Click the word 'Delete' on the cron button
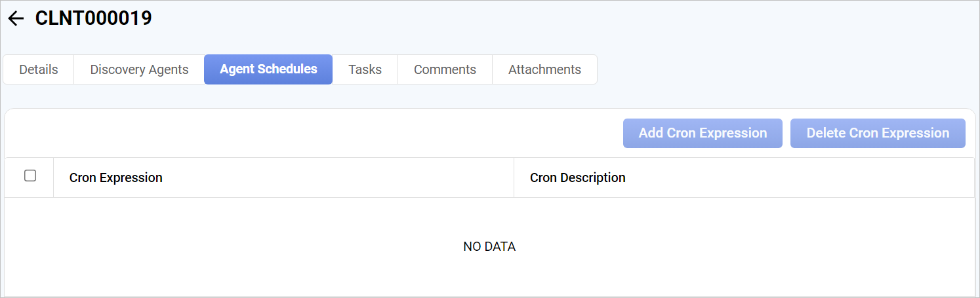 (826, 133)
